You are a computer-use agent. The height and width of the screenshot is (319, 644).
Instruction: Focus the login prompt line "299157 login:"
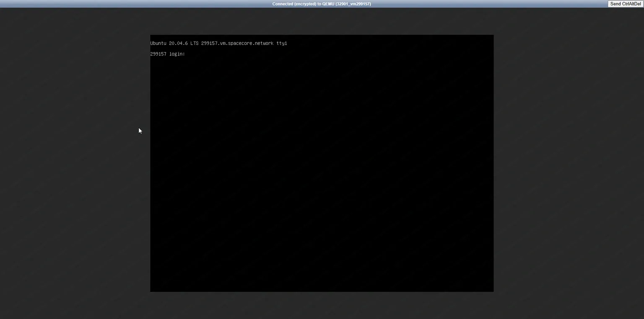click(x=168, y=54)
